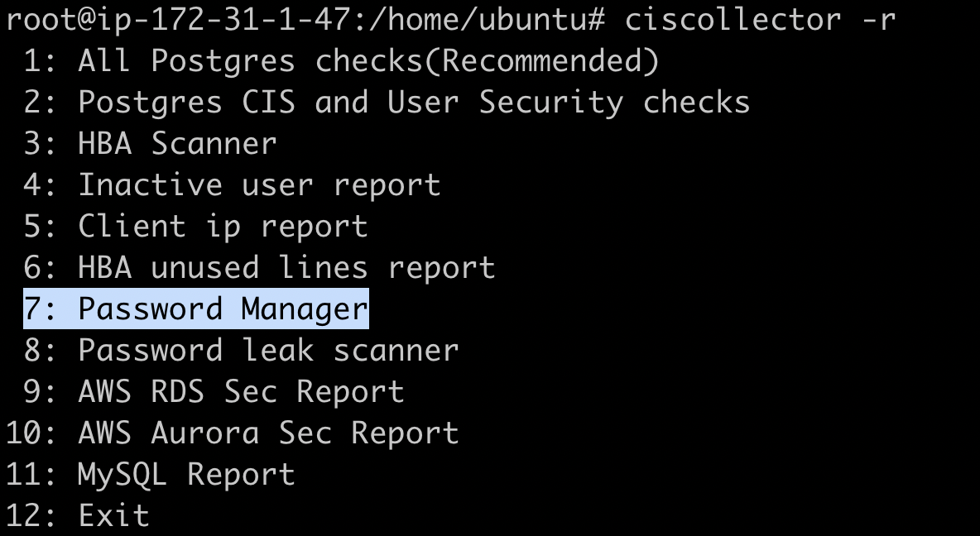Viewport: 980px width, 536px height.
Task: Click the 'Client ip report' line
Action: coord(223,226)
